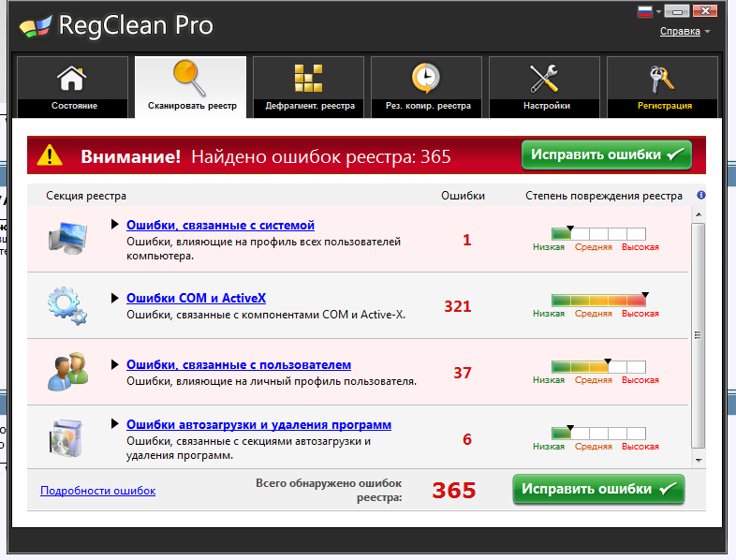Click the scrollbar up arrow

click(699, 214)
